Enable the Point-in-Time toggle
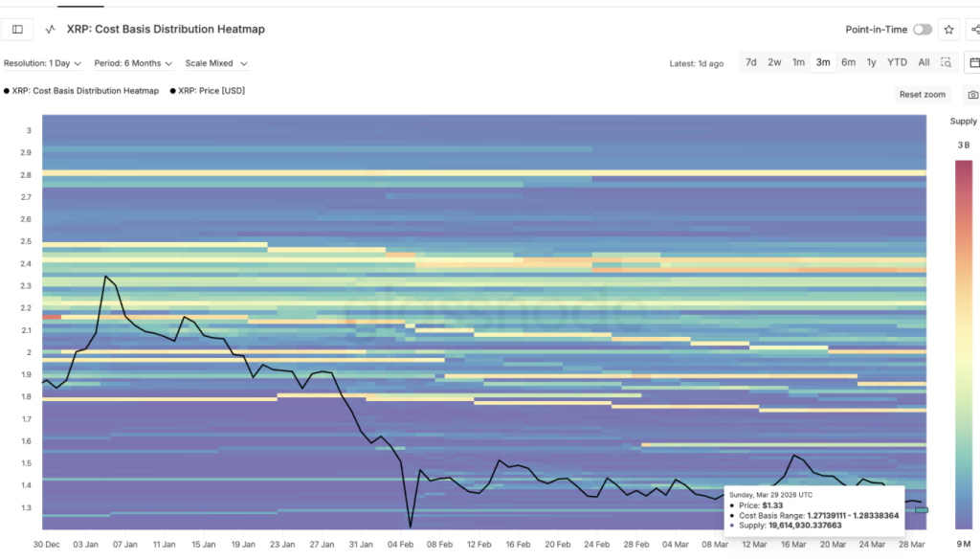 (922, 29)
